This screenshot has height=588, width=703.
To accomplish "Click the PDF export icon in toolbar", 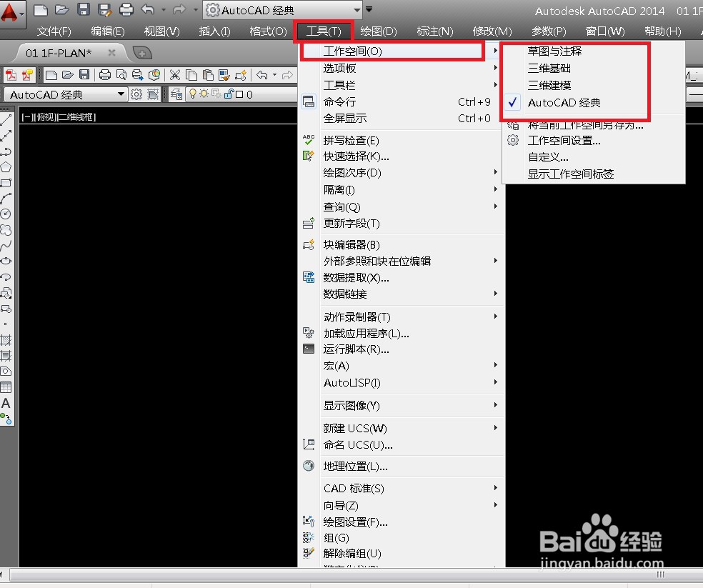I will (x=11, y=75).
